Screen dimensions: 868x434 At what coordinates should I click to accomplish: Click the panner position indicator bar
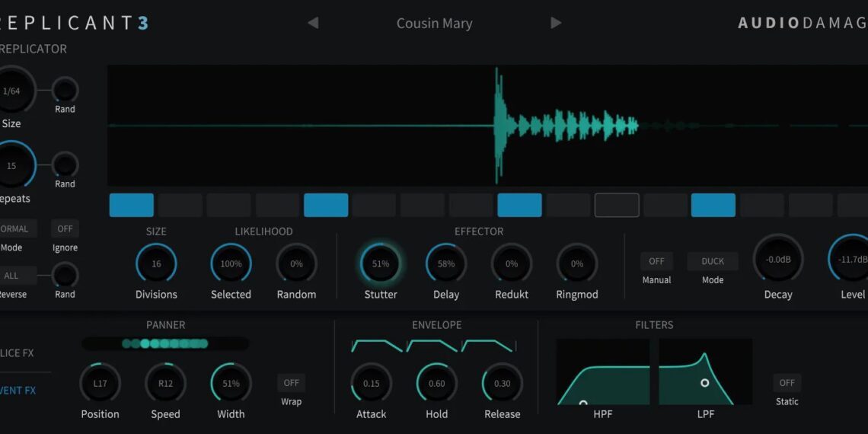point(165,343)
